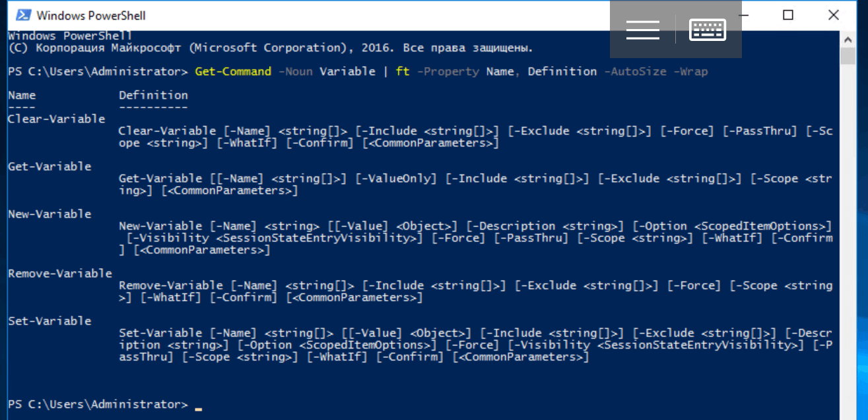
Task: Show the on-screen keyboard icon
Action: [708, 30]
